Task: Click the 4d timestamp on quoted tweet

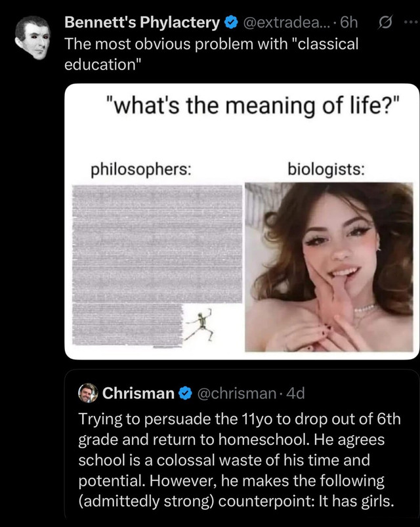Action: point(296,393)
